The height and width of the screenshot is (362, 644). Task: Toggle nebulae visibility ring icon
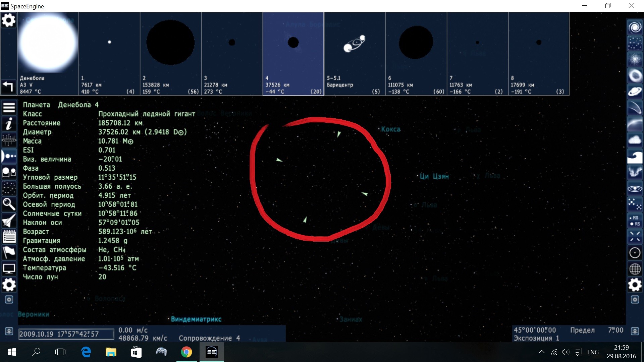(x=635, y=76)
